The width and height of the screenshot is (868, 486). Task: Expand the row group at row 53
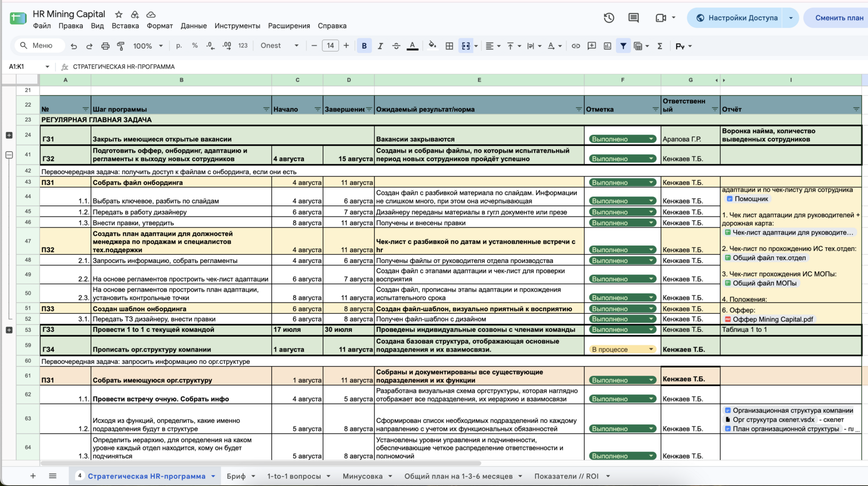9,330
